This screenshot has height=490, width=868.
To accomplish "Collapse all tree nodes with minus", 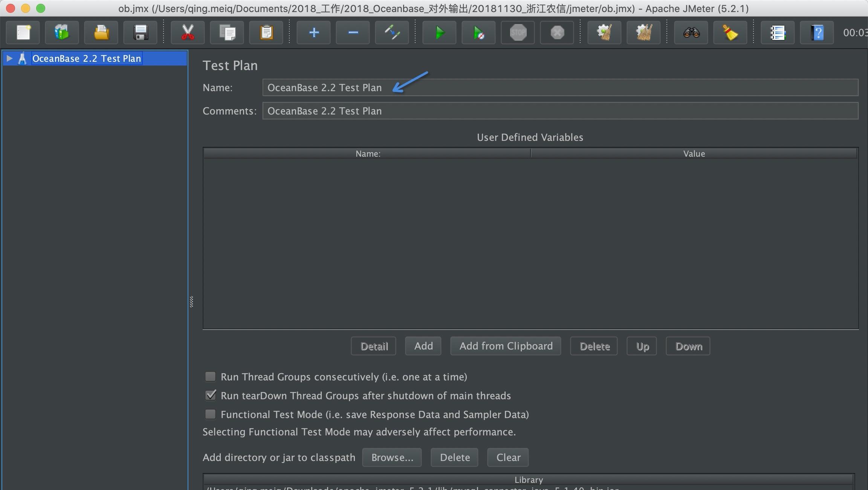I will 353,32.
